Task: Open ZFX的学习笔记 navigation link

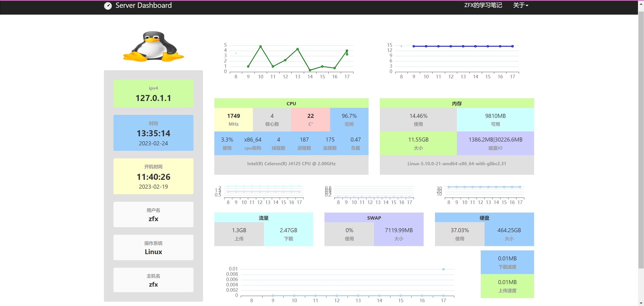Action: [483, 5]
